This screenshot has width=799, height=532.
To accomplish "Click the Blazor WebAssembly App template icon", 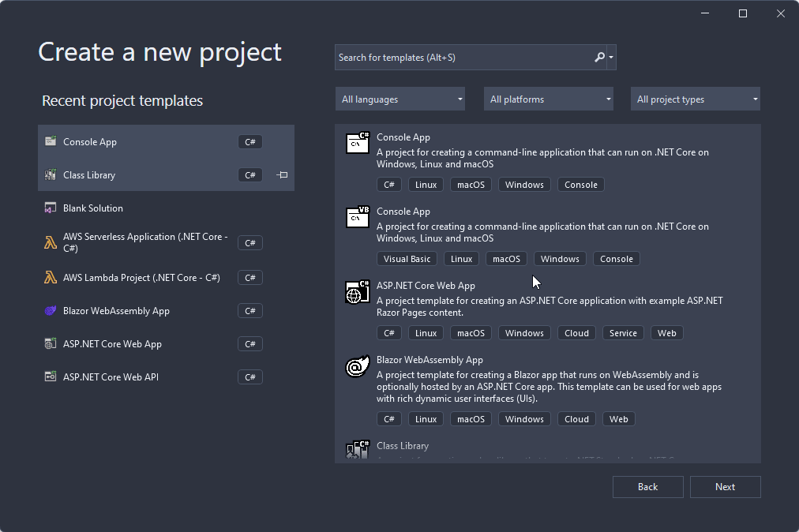I will [358, 366].
